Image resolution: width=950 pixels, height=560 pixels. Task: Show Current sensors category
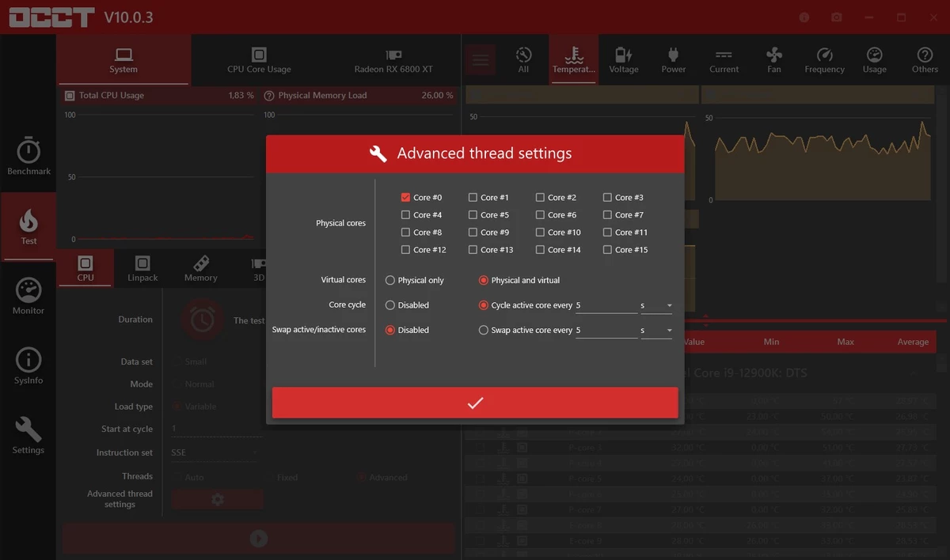tap(724, 60)
